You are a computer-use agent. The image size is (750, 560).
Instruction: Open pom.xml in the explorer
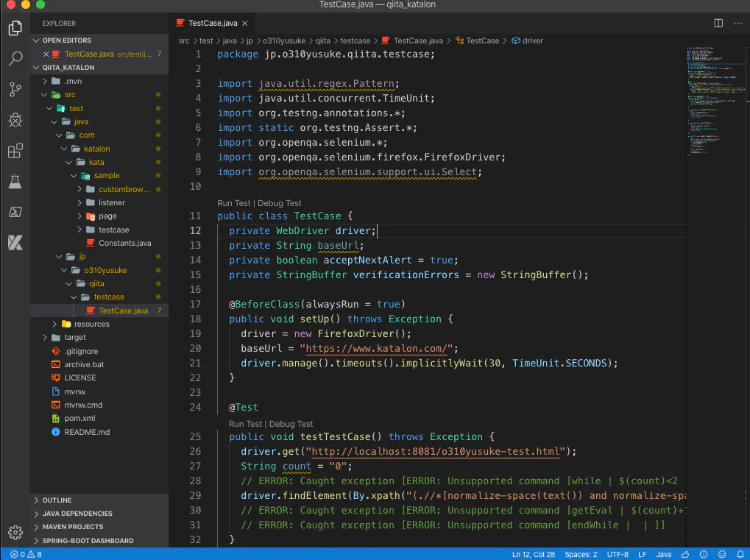[79, 418]
